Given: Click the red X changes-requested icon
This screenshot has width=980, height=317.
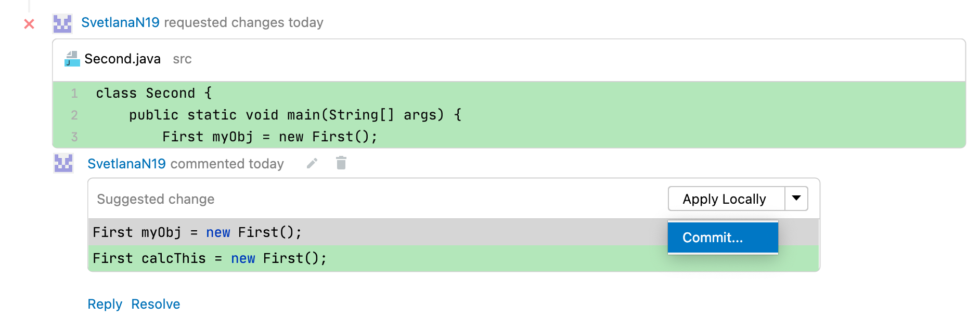Looking at the screenshot, I should 29,24.
